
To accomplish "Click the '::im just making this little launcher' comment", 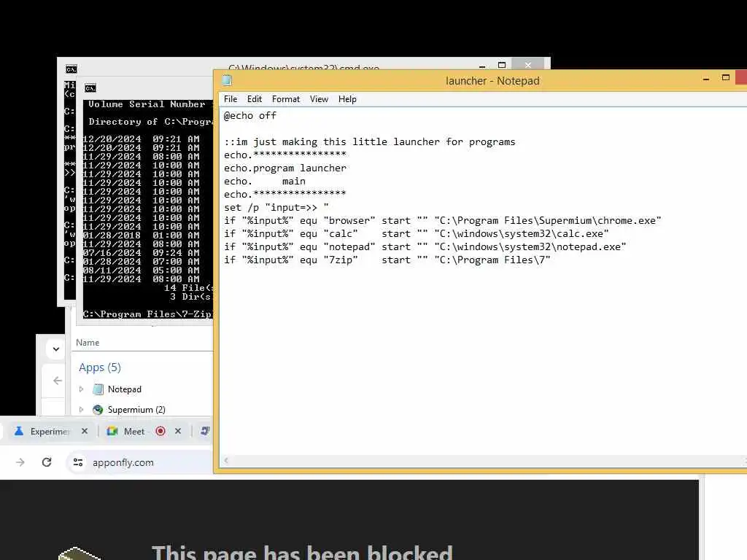I will (x=370, y=142).
